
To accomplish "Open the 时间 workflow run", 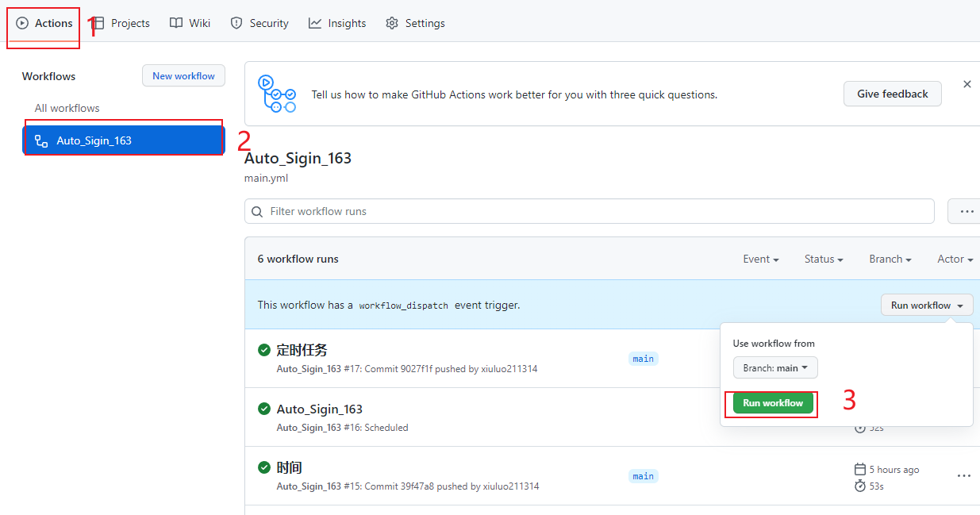I will pos(289,467).
